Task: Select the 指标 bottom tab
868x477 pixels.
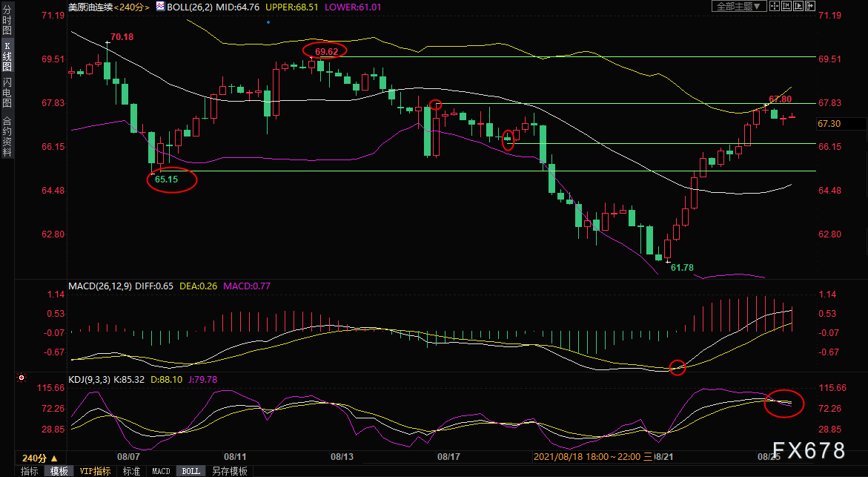Action: pos(30,471)
